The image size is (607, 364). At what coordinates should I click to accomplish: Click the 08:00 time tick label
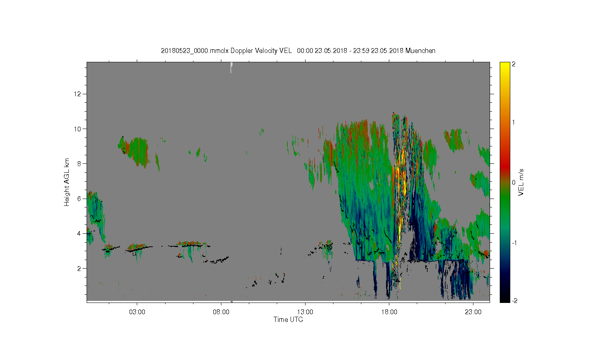221,312
